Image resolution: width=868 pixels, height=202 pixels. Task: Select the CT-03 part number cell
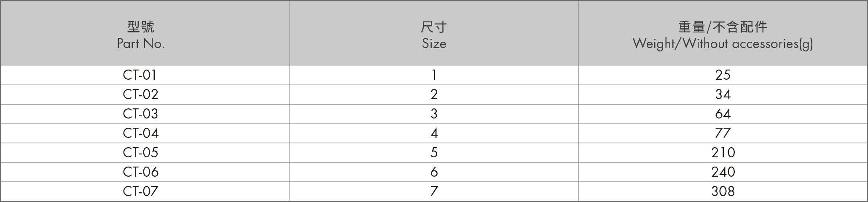point(140,114)
